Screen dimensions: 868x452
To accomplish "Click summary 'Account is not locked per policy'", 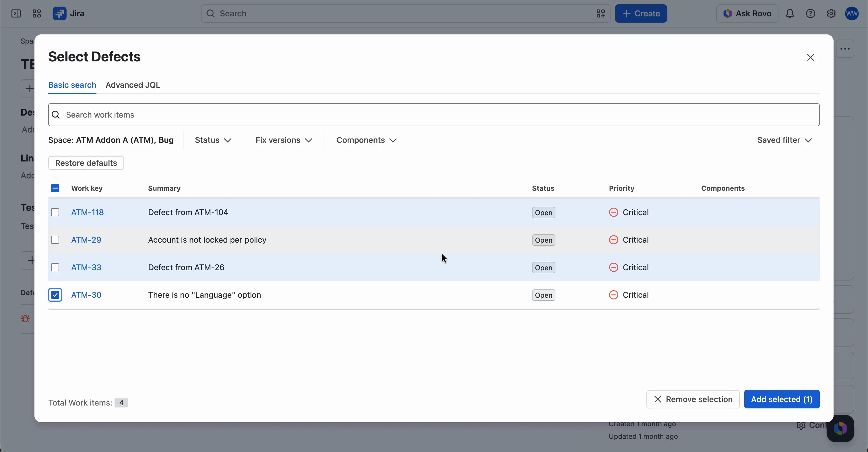I will (x=207, y=240).
